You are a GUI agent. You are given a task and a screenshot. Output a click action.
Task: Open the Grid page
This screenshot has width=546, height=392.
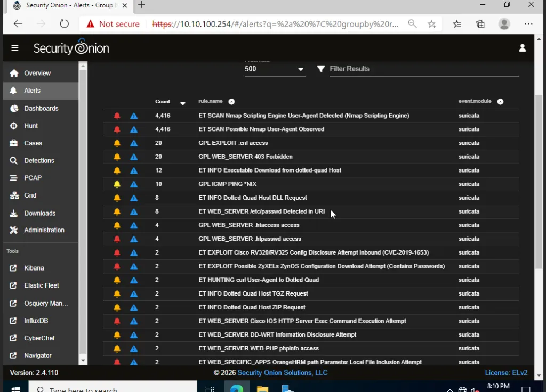(41, 195)
